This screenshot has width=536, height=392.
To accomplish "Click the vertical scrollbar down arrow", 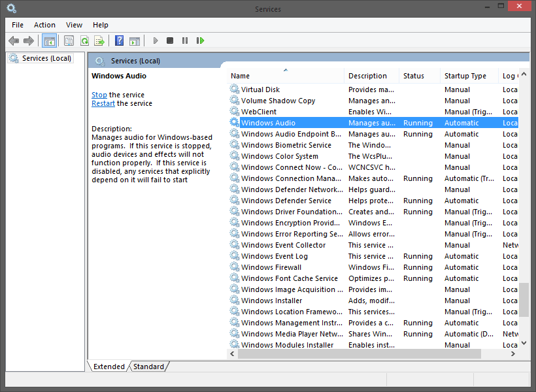I will point(524,343).
